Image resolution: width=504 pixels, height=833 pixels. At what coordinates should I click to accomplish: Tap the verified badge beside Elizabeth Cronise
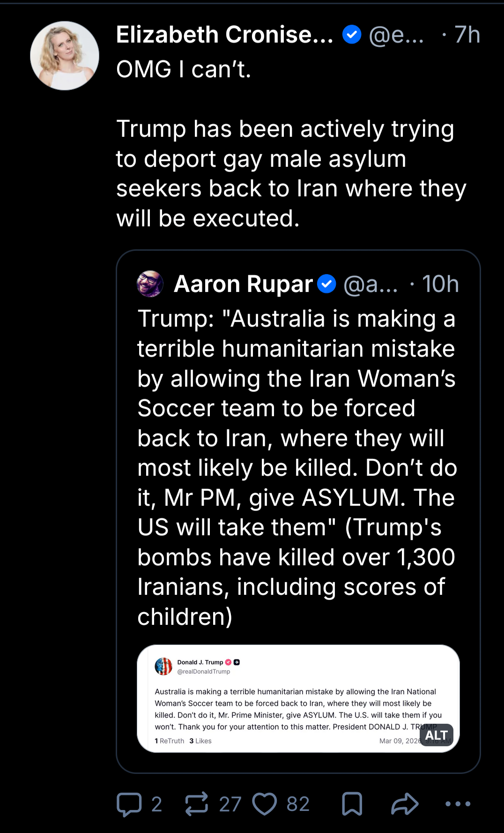coord(352,35)
